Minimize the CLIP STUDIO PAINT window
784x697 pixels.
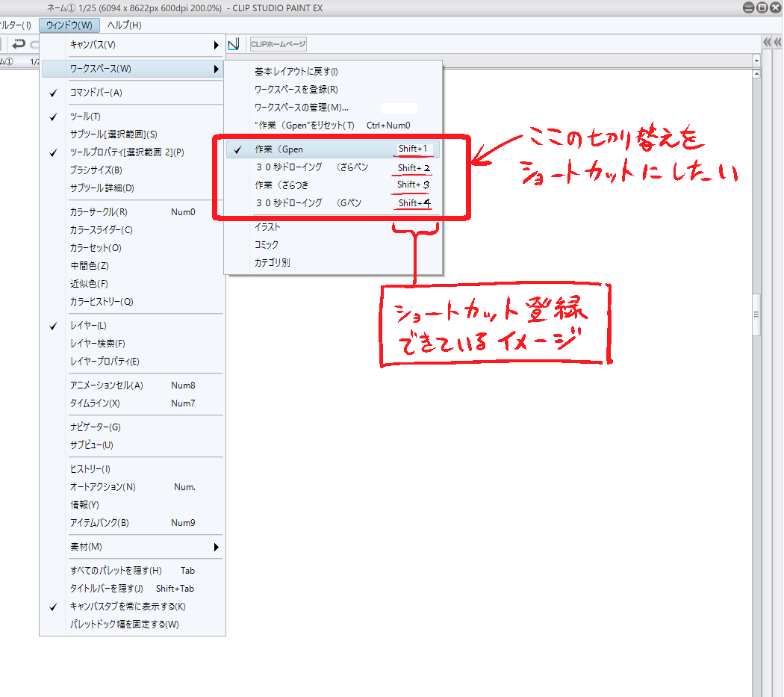pyautogui.click(x=748, y=7)
